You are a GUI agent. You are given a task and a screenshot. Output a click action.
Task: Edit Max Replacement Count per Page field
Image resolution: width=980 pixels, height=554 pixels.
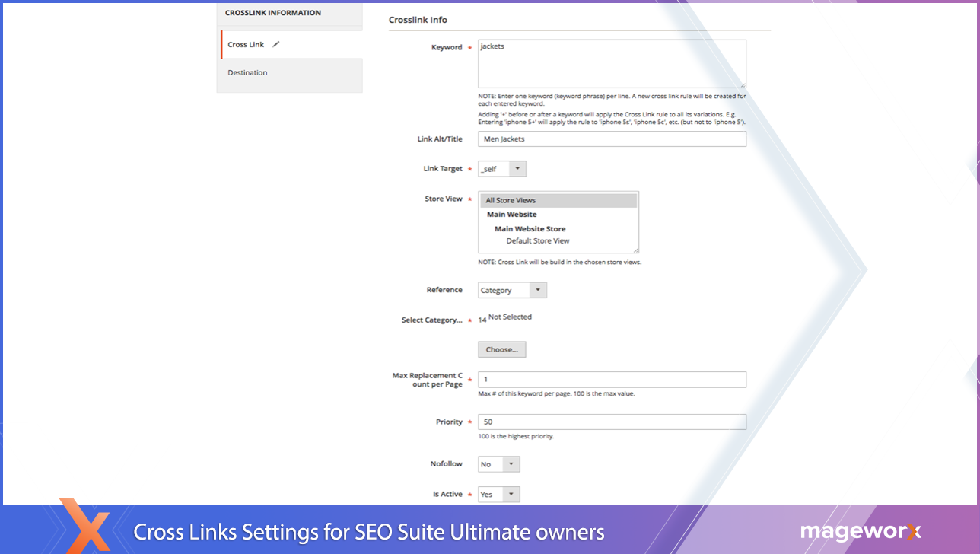click(x=612, y=380)
